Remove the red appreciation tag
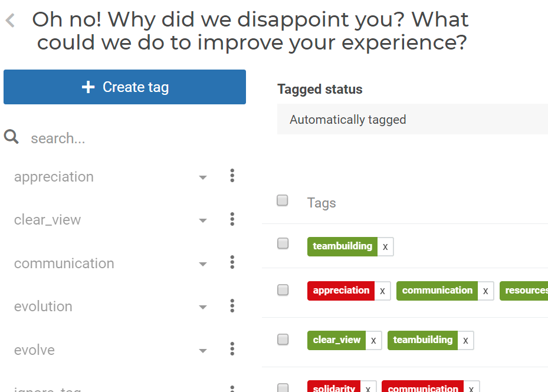 (382, 291)
